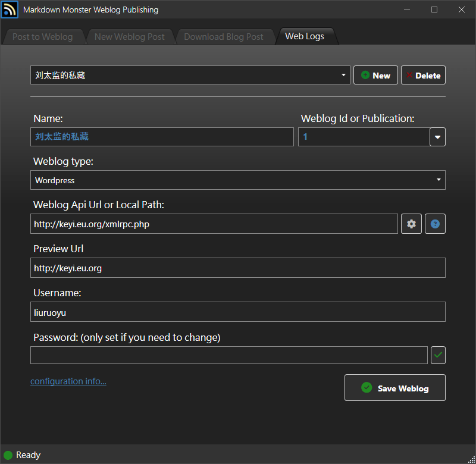Select the Web Logs tab
The image size is (476, 464).
[305, 36]
